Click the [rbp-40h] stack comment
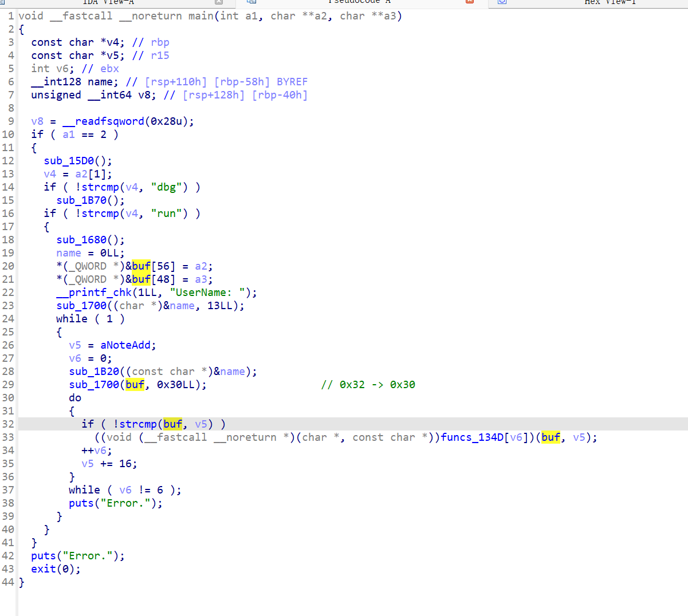Screen dimensions: 688x616 tap(280, 95)
